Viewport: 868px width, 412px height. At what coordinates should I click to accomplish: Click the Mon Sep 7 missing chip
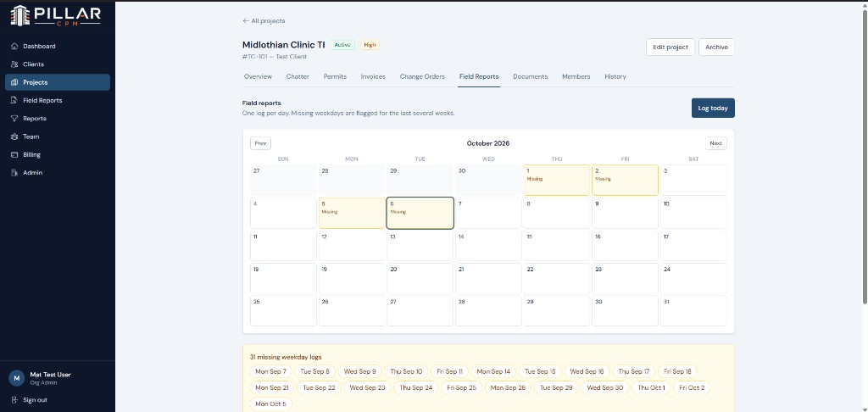click(x=270, y=371)
